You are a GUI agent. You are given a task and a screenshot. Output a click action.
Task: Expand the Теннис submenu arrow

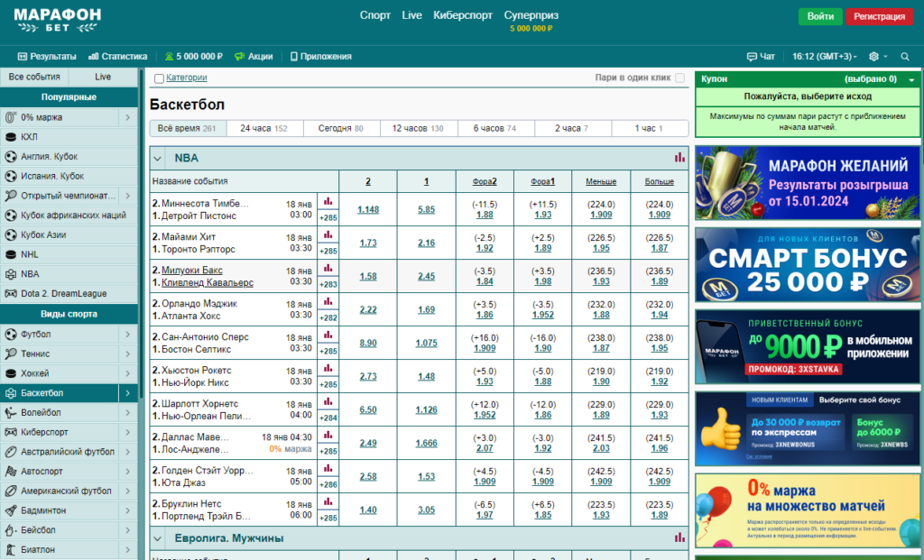127,353
